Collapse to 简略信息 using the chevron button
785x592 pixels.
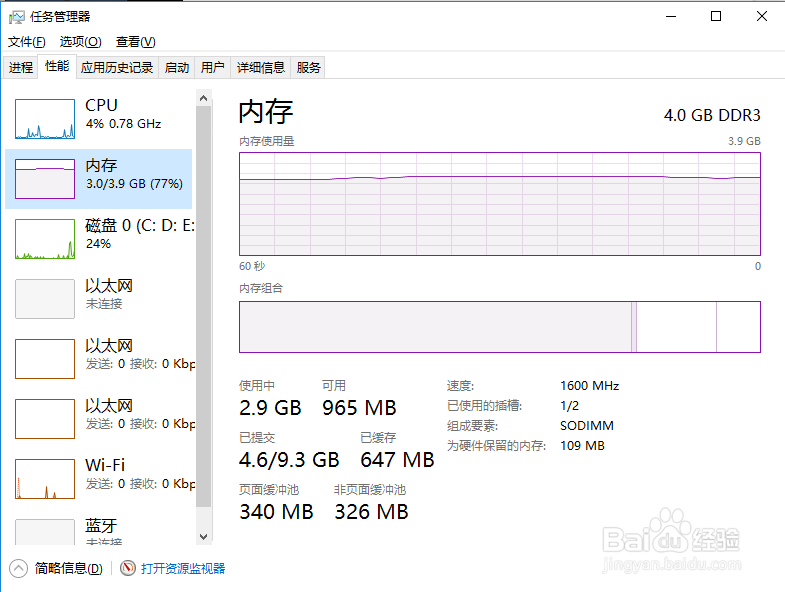[19, 568]
